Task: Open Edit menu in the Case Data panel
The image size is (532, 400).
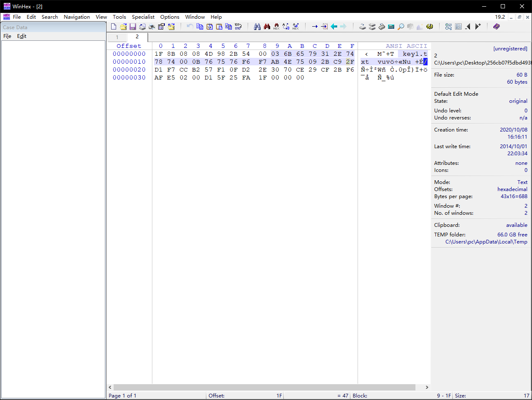Action: click(x=21, y=36)
